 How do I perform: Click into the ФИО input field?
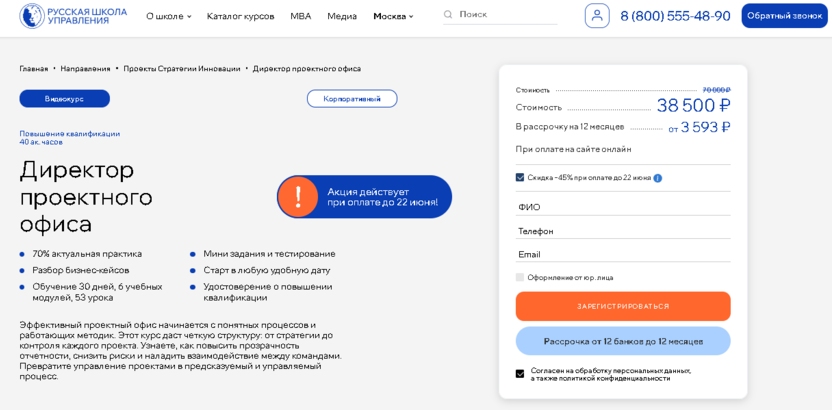(623, 207)
